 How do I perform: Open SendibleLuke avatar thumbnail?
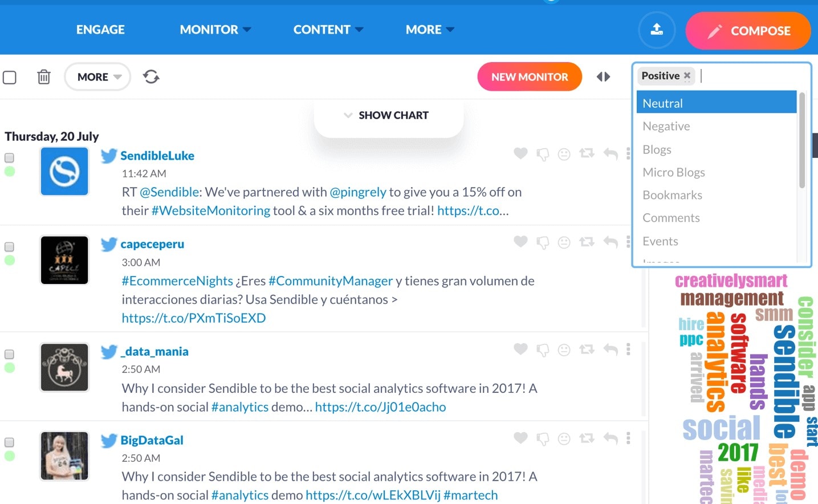point(64,172)
